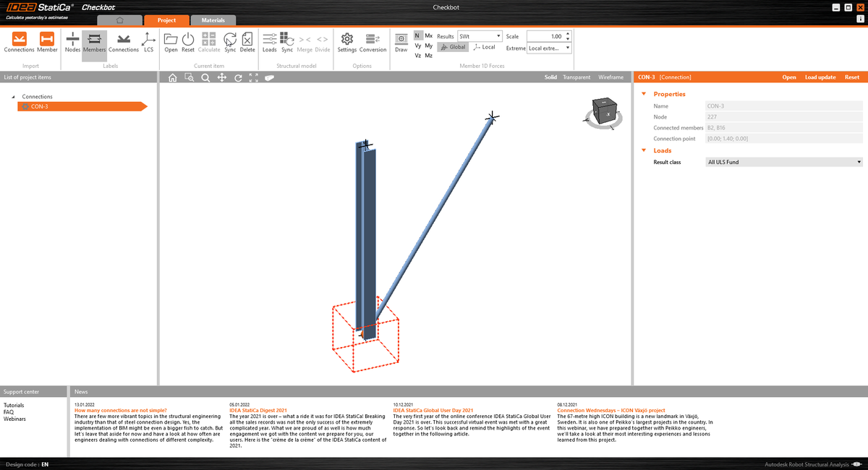Toggle the Nodes labels tool

(x=72, y=41)
